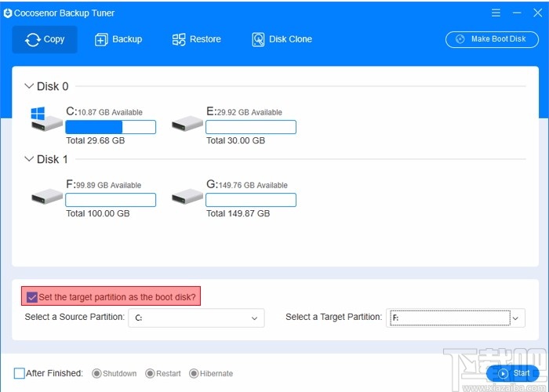Collapse the Disk 1 section
This screenshot has height=392, width=549.
pos(29,159)
